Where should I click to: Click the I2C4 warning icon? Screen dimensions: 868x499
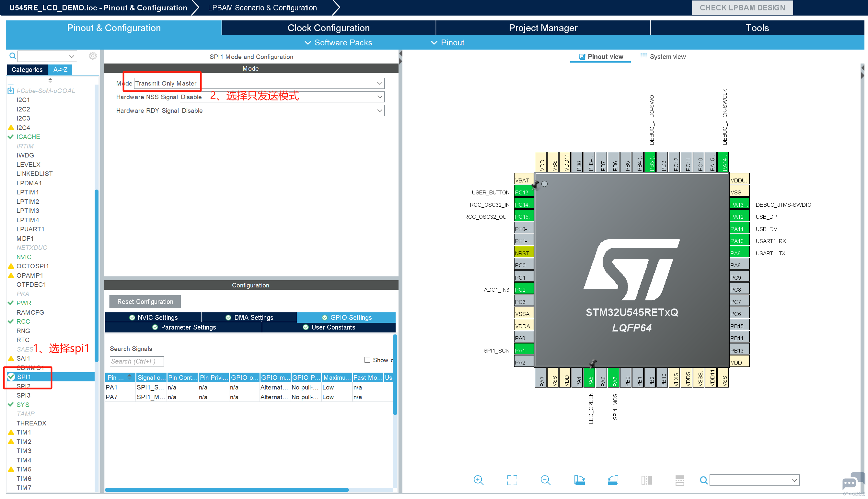[x=11, y=127]
